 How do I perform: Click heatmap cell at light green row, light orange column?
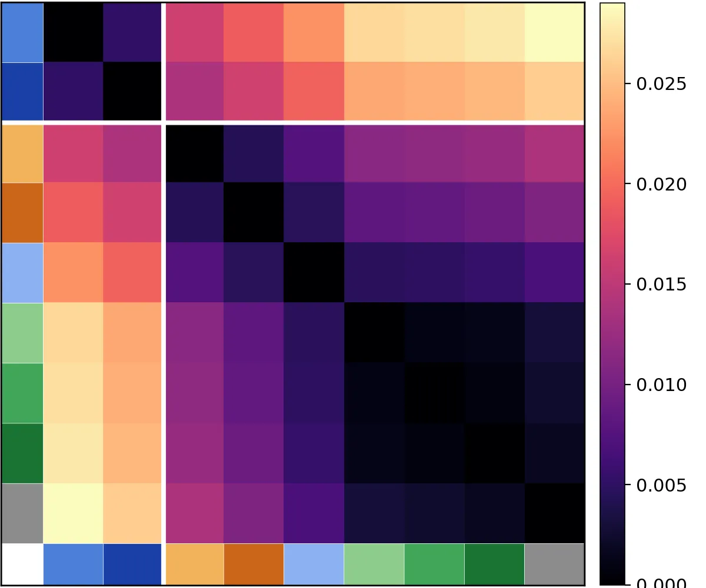[194, 333]
